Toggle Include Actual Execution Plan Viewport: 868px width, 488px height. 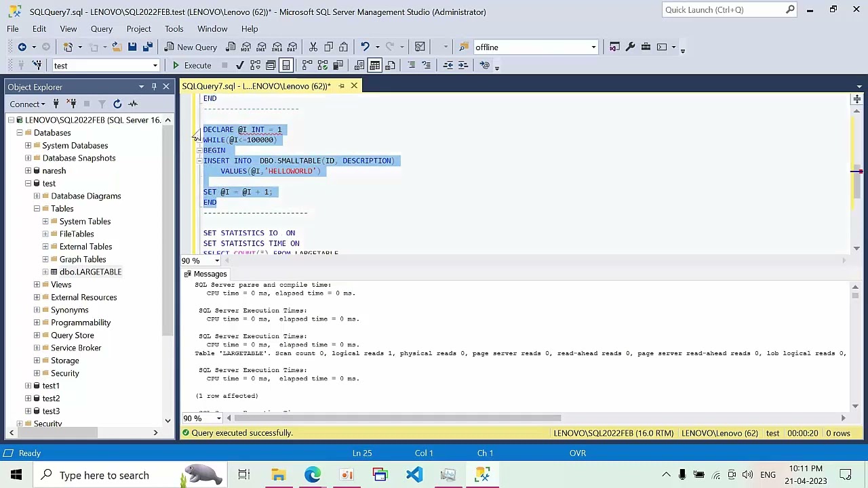click(x=307, y=65)
